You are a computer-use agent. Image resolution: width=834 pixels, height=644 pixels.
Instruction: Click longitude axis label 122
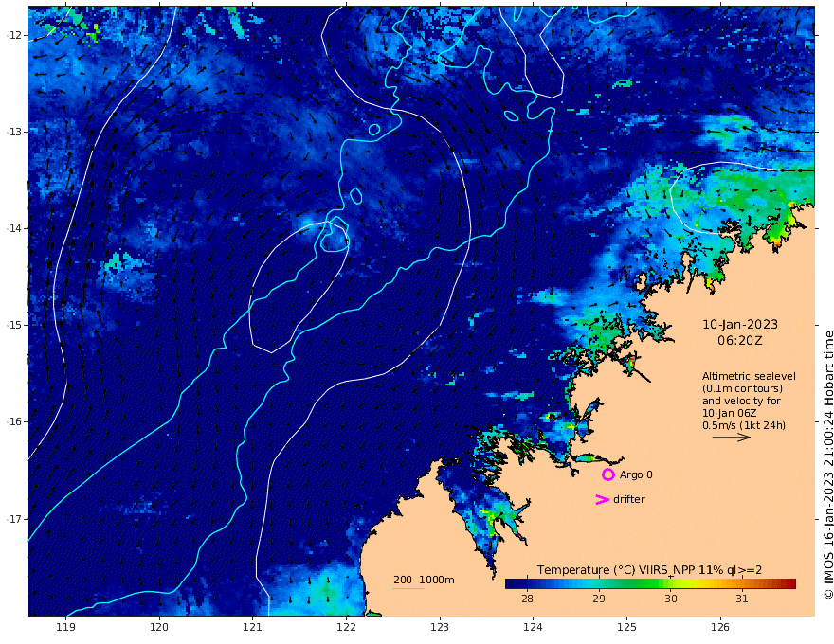346,627
